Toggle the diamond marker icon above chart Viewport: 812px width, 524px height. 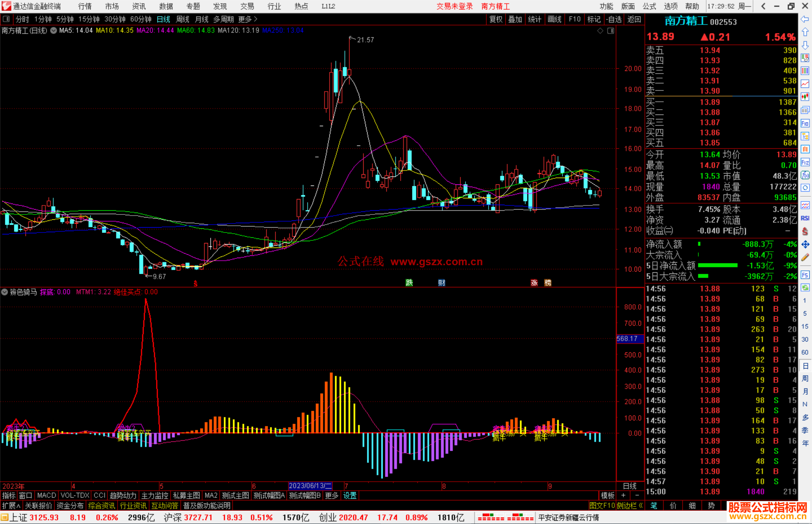click(600, 31)
